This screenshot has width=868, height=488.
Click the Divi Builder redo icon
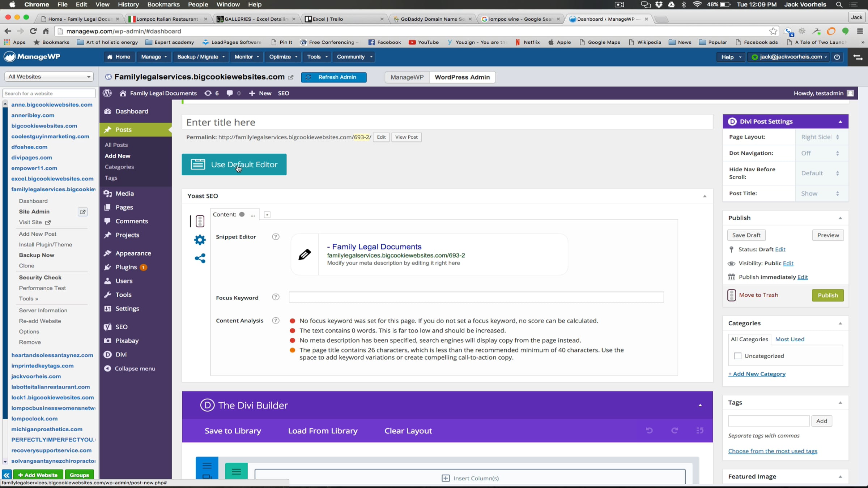[x=675, y=430]
